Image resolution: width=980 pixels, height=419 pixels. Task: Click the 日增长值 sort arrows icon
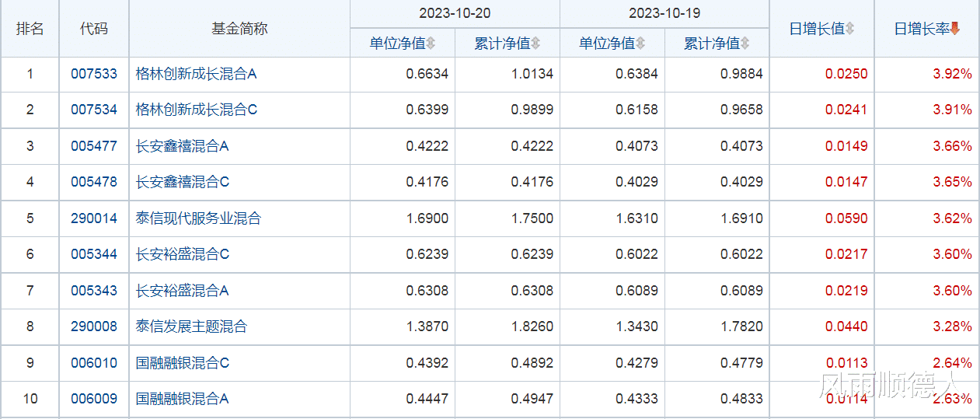[850, 29]
